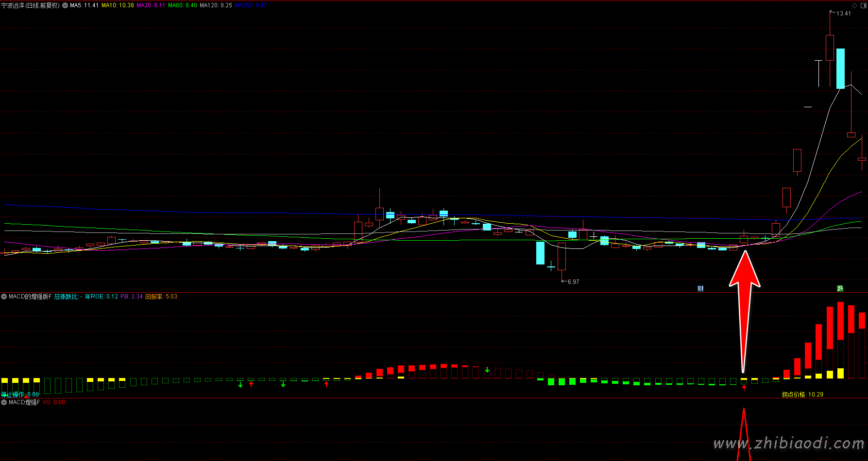
Task: Click the 跌 event marker icon
Action: click(840, 288)
